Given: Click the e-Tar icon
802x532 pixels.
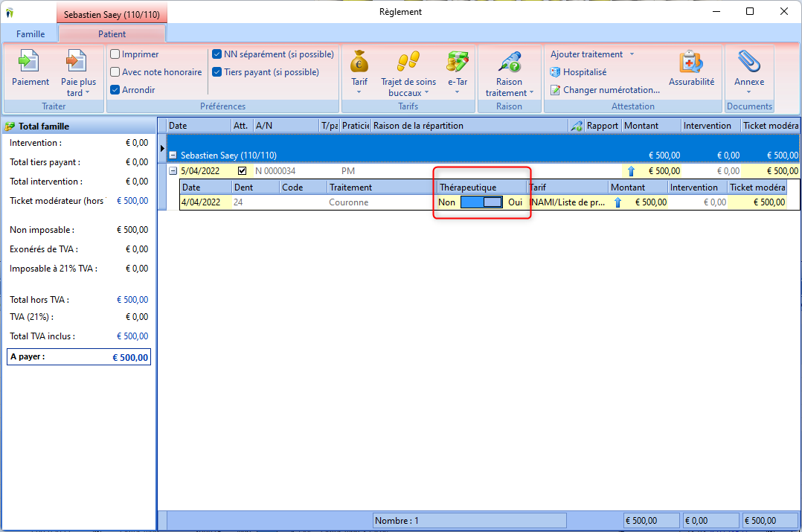Looking at the screenshot, I should [458, 62].
